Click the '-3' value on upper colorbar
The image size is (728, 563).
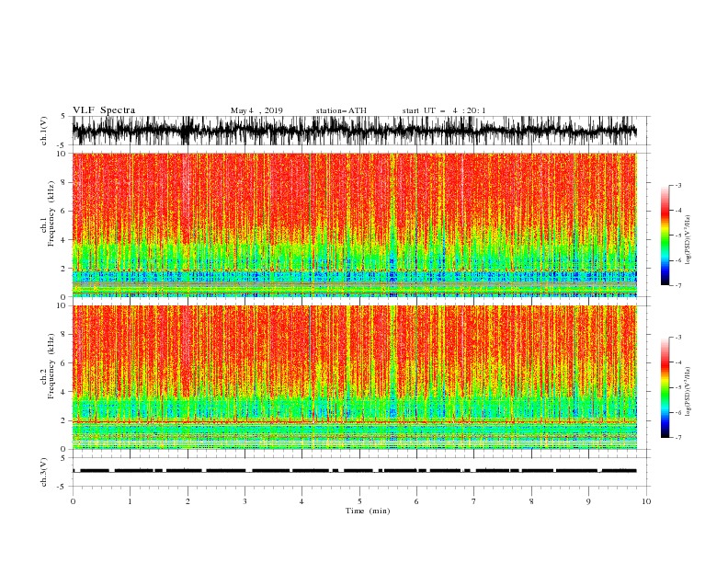click(677, 185)
